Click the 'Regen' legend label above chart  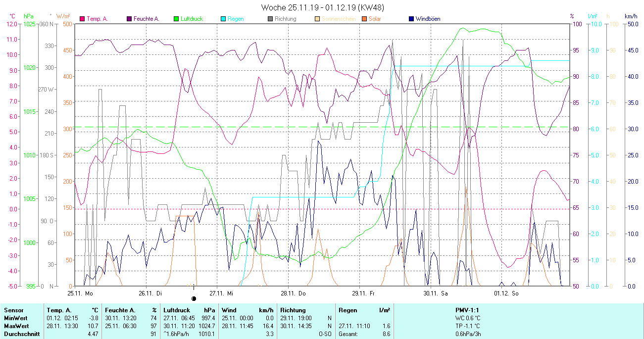pos(236,19)
